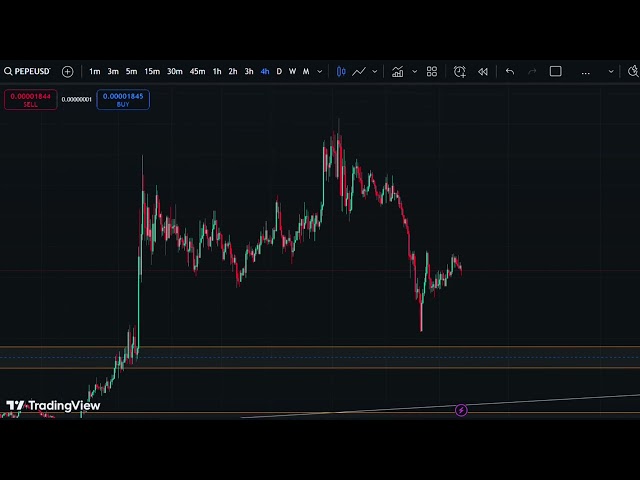This screenshot has width=640, height=480.
Task: Open PEPEUSD symbol search
Action: [27, 71]
